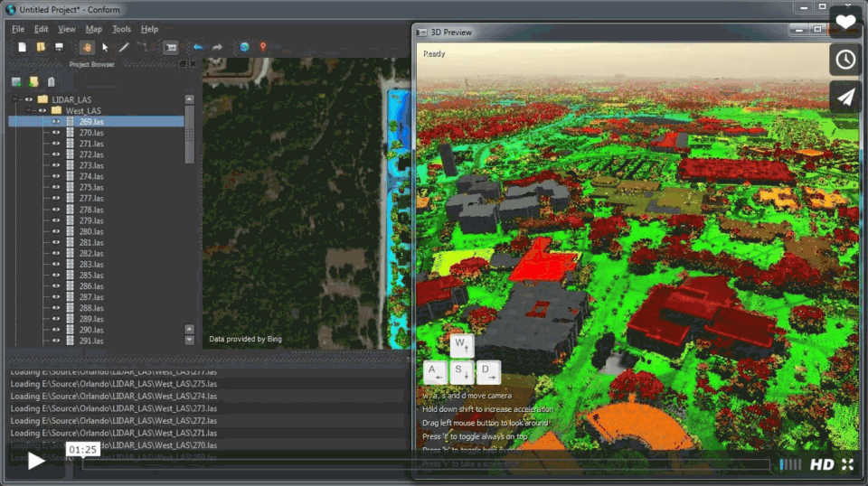Click the delete icon in Project Browser

coord(51,82)
